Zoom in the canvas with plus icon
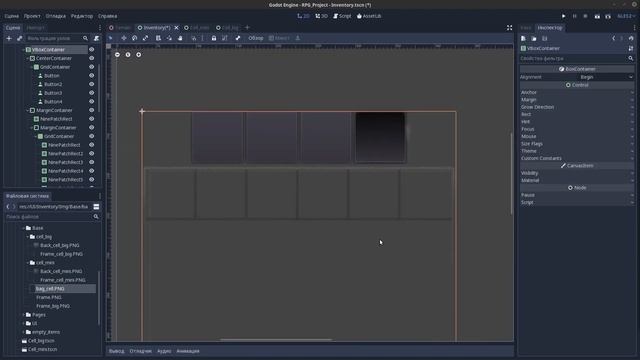Screen dimensions: 640x360 point(138,54)
